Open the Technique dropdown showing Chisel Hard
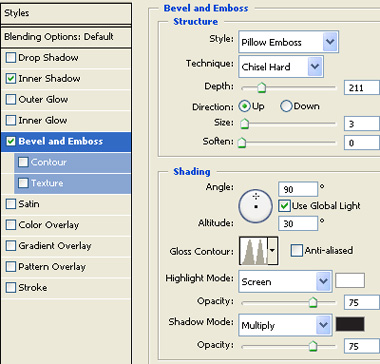 pyautogui.click(x=281, y=66)
